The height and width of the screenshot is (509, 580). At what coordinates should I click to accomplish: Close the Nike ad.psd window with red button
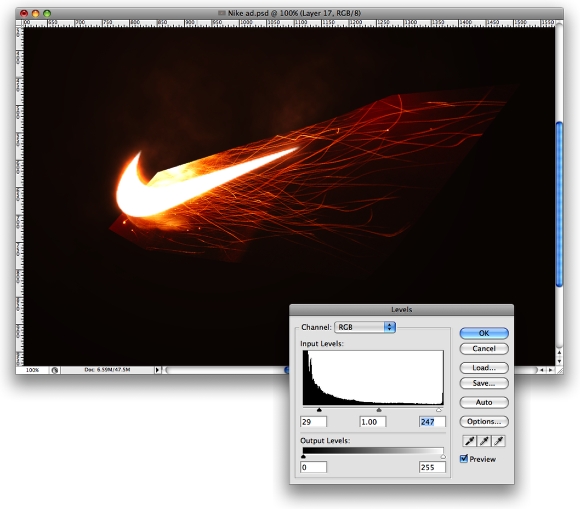tap(24, 13)
